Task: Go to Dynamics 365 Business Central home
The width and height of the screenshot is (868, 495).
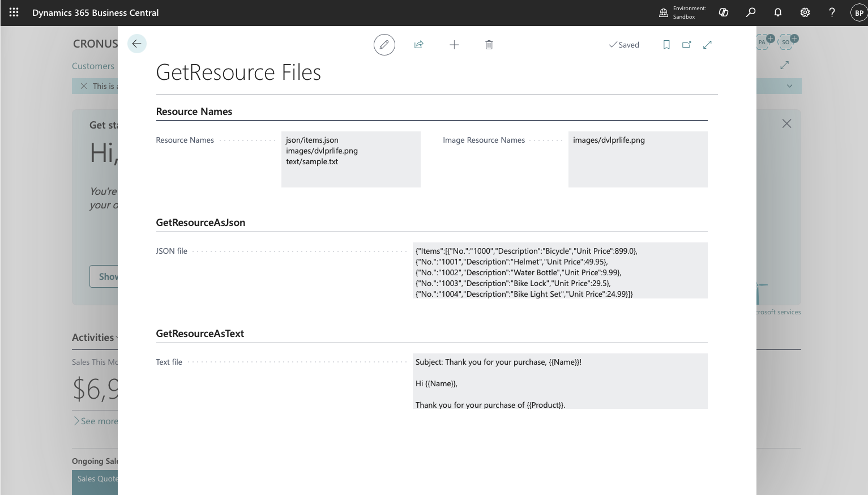Action: pyautogui.click(x=95, y=12)
